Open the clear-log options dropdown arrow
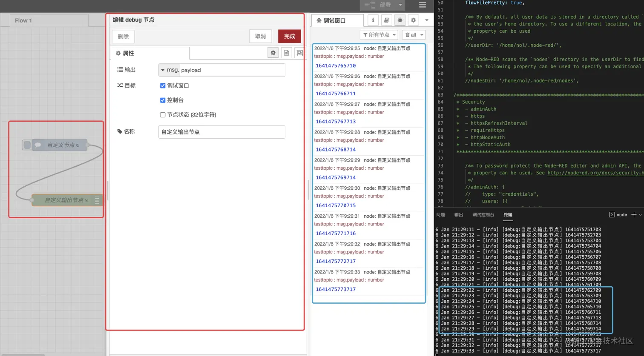This screenshot has width=644, height=356. [422, 35]
